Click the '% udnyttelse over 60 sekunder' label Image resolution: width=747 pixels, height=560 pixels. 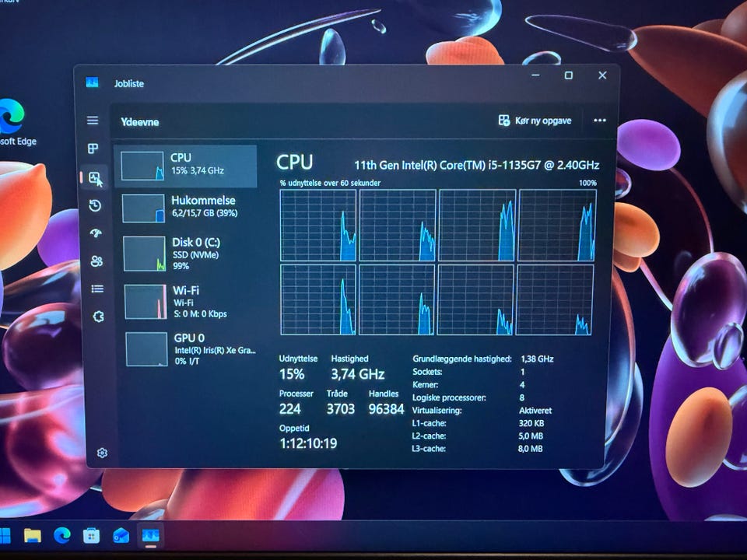click(x=330, y=183)
